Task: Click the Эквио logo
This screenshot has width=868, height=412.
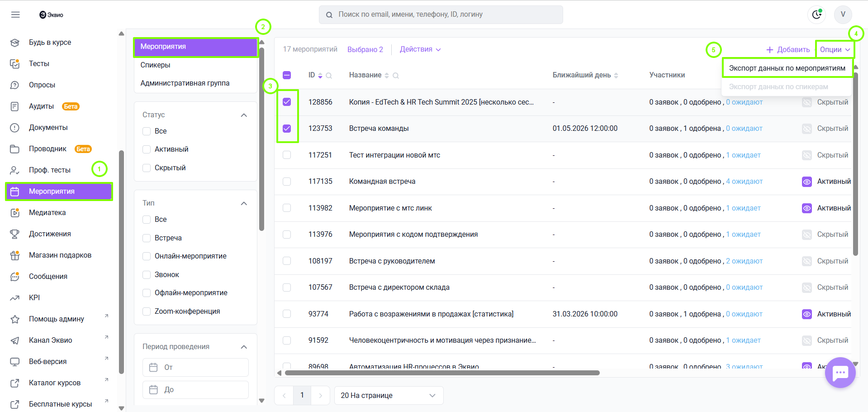Action: 51,14
